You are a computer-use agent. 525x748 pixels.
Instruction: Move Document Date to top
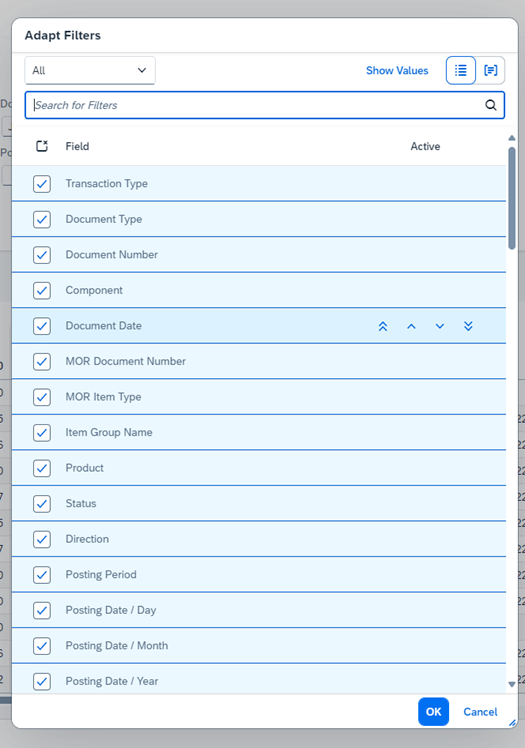[382, 326]
